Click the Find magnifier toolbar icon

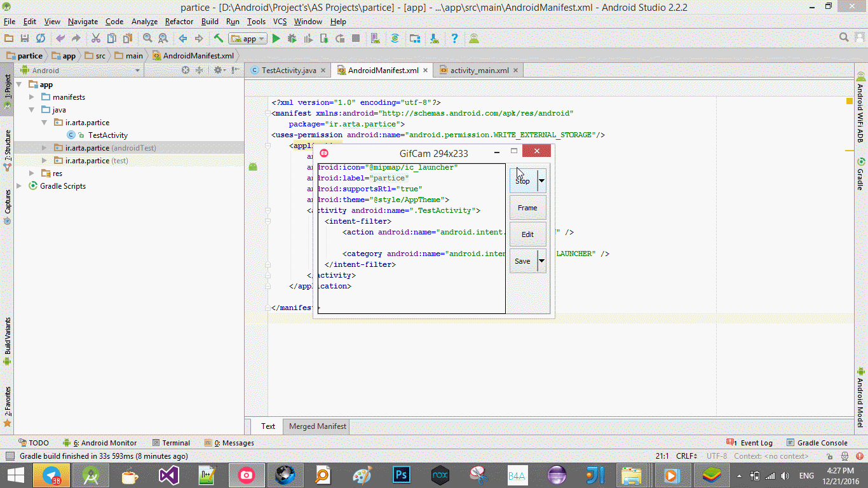[147, 39]
